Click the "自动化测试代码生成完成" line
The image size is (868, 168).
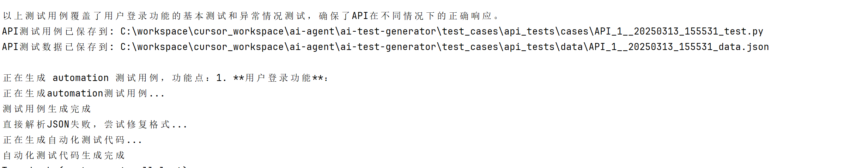[64, 156]
